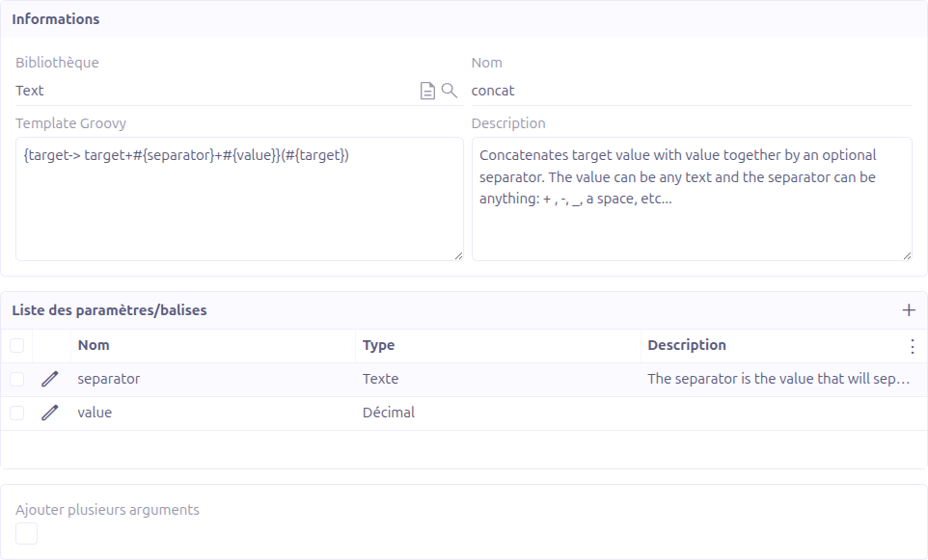The width and height of the screenshot is (928, 560).
Task: Edit the value row with pencil icon
Action: pyautogui.click(x=50, y=413)
